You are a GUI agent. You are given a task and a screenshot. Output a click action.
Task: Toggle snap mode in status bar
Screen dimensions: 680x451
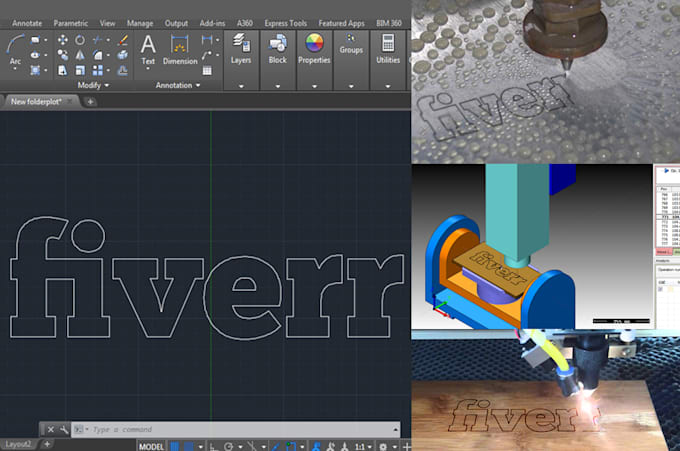[x=189, y=446]
